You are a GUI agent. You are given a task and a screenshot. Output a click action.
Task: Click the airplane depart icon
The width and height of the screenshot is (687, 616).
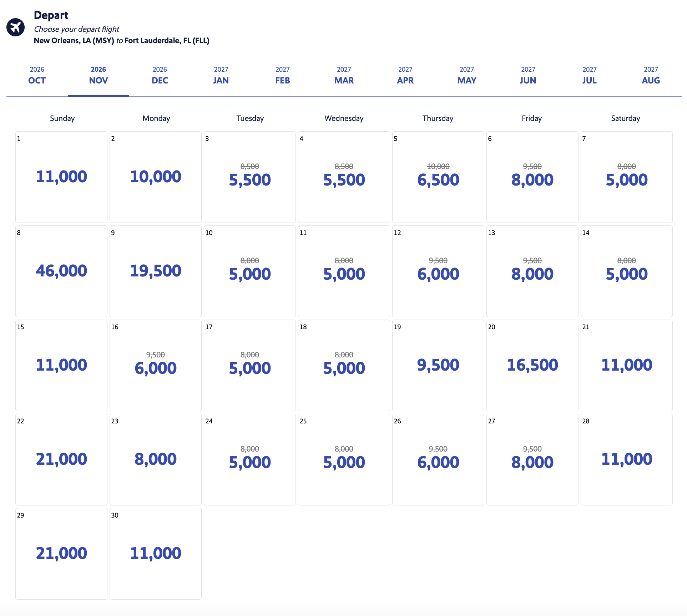click(15, 27)
